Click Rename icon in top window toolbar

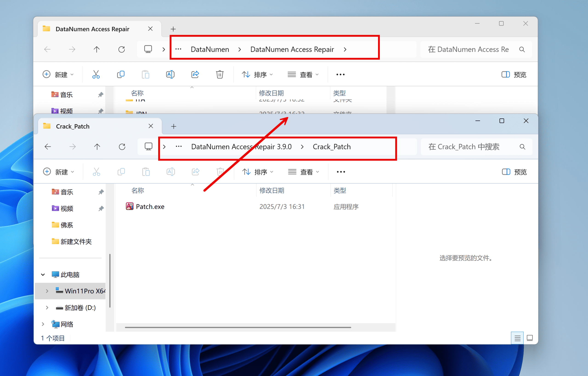170,74
